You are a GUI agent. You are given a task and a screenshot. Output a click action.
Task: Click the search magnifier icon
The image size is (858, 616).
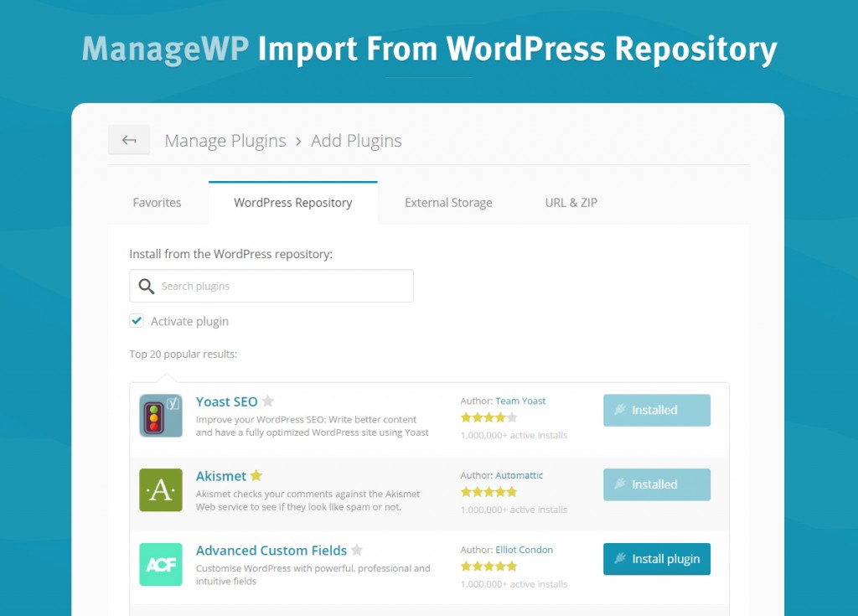(147, 287)
